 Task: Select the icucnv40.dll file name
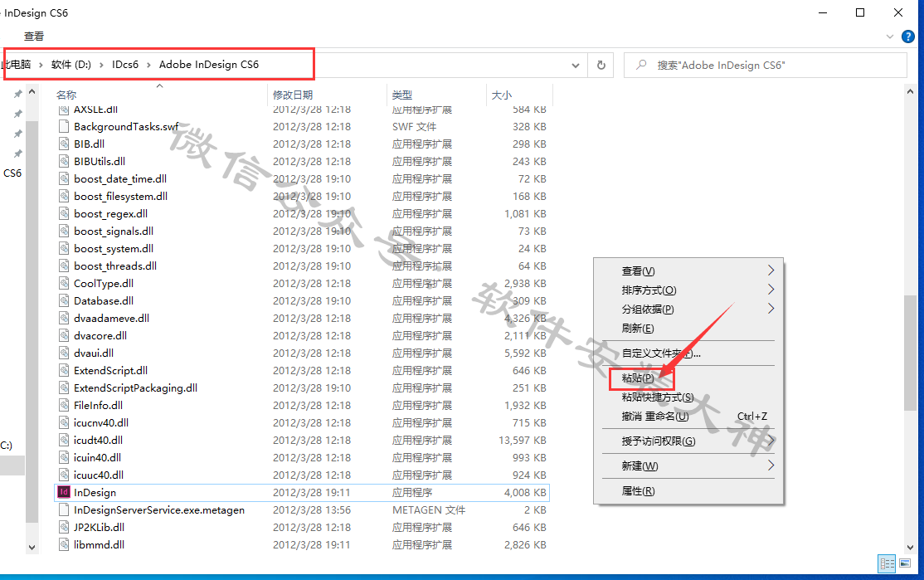click(101, 422)
